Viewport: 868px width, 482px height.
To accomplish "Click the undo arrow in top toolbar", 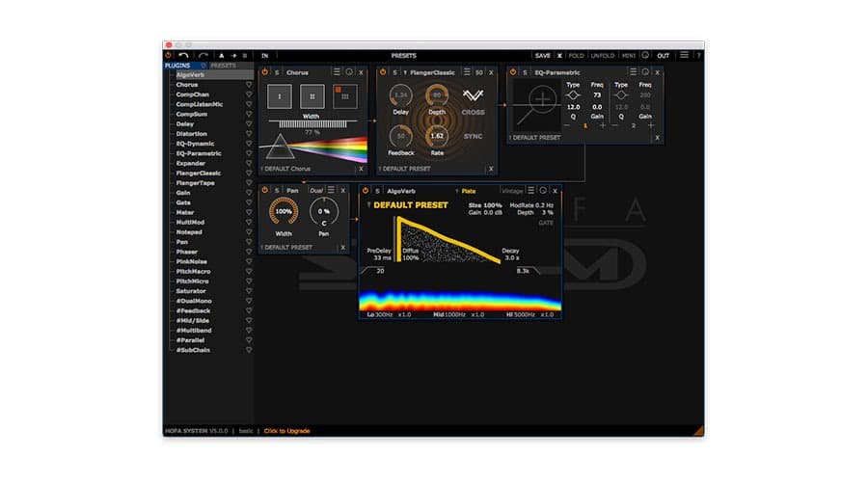I will point(184,55).
